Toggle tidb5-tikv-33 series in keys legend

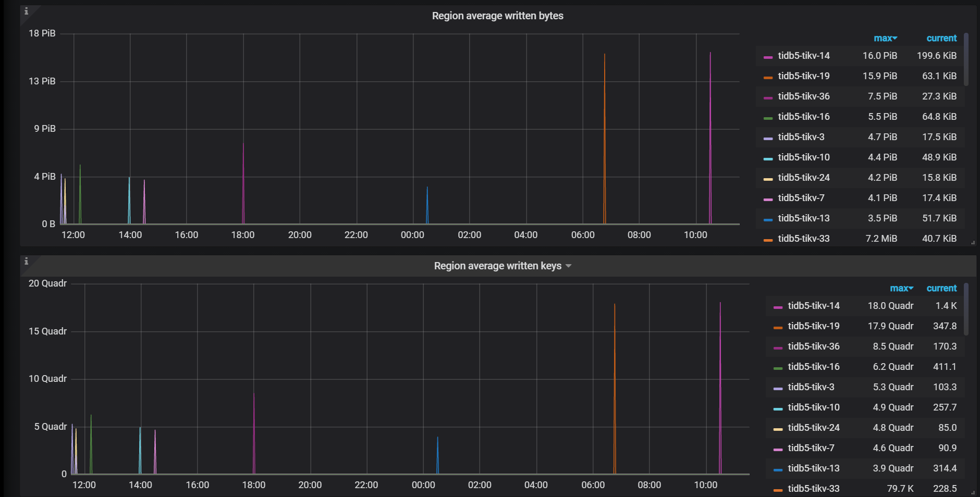coord(814,489)
